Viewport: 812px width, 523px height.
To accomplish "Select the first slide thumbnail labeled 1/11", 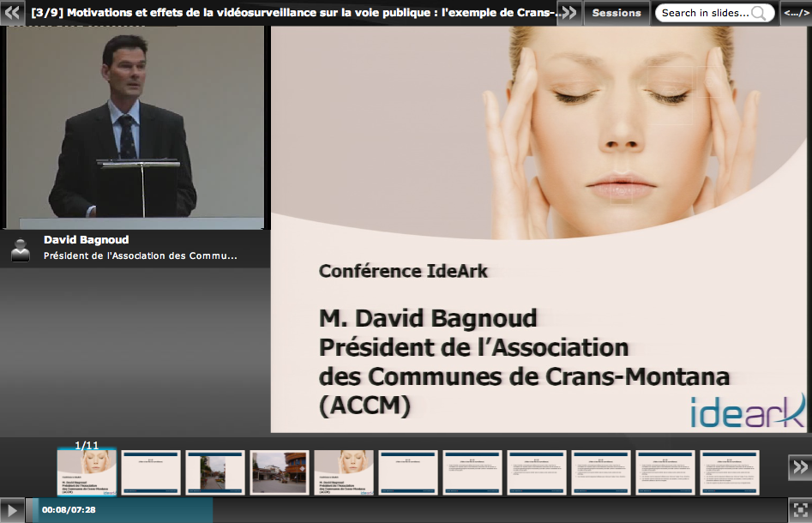I will point(87,472).
